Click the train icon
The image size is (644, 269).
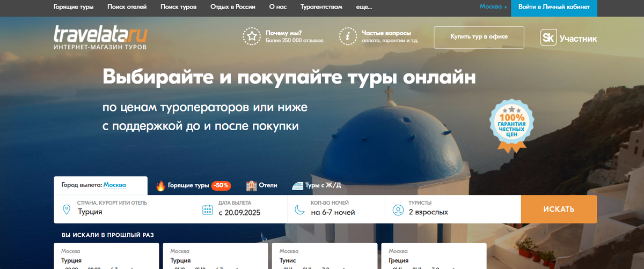(x=297, y=185)
